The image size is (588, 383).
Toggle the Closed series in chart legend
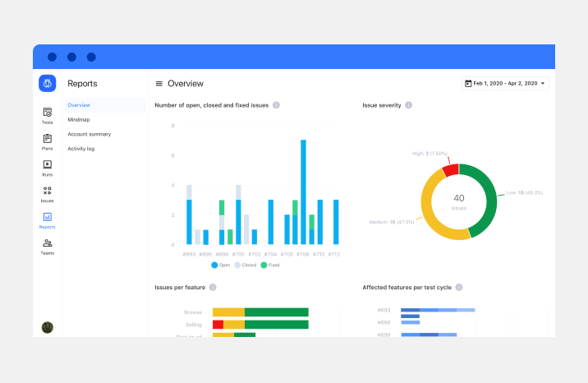tap(243, 265)
